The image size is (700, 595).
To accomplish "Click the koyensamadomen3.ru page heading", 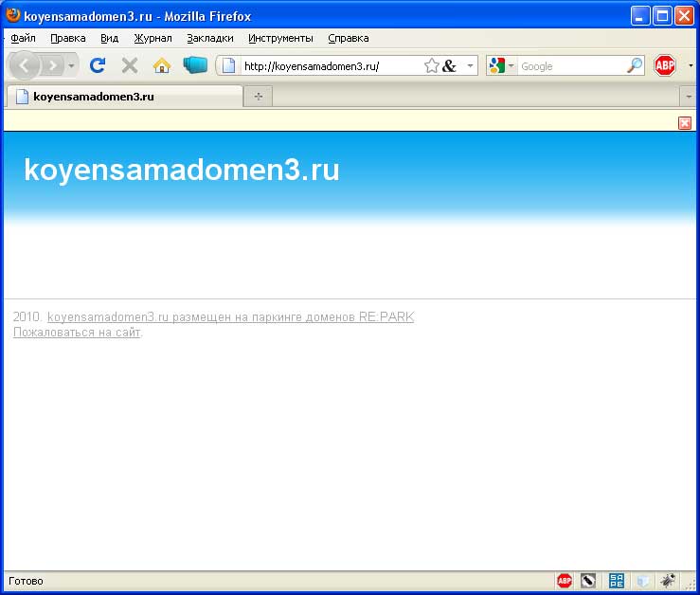I will point(182,170).
